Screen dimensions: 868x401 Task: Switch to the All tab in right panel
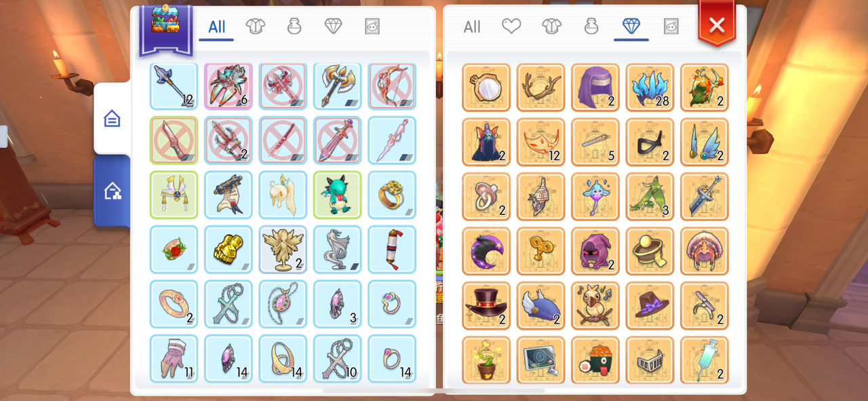472,26
